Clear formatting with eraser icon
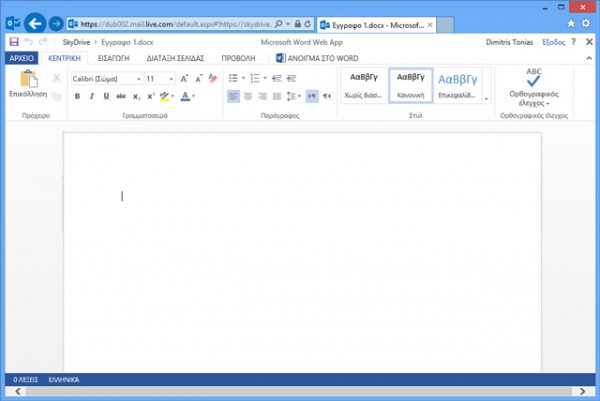 coord(213,79)
